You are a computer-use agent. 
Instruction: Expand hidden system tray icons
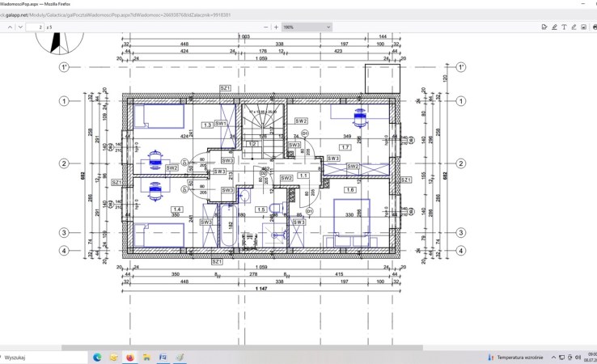point(554,357)
